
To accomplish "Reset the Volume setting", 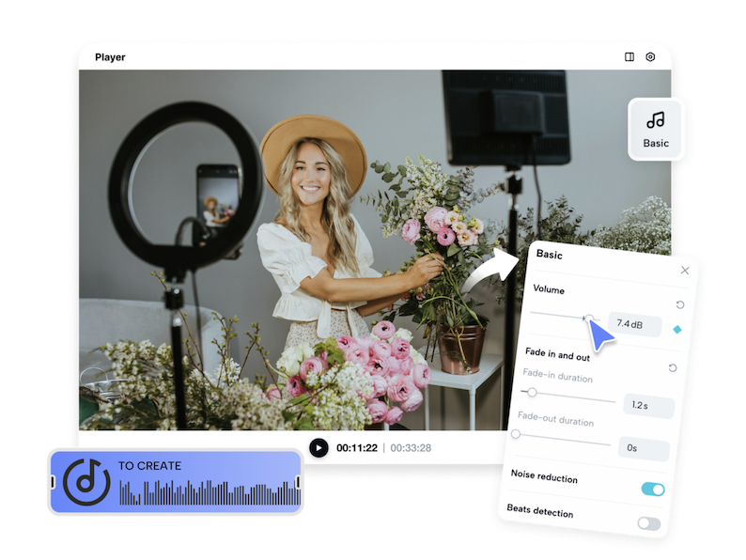I will 680,304.
